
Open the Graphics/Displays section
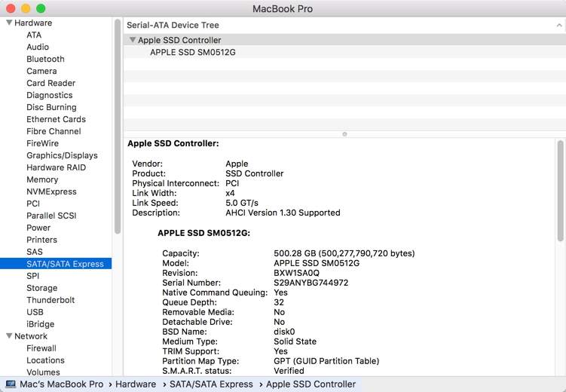point(62,155)
